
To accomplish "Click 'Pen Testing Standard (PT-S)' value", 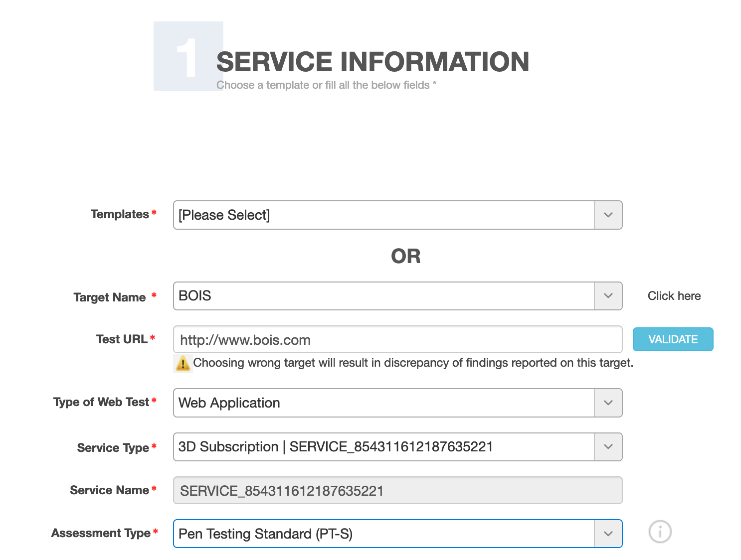I will pos(266,534).
